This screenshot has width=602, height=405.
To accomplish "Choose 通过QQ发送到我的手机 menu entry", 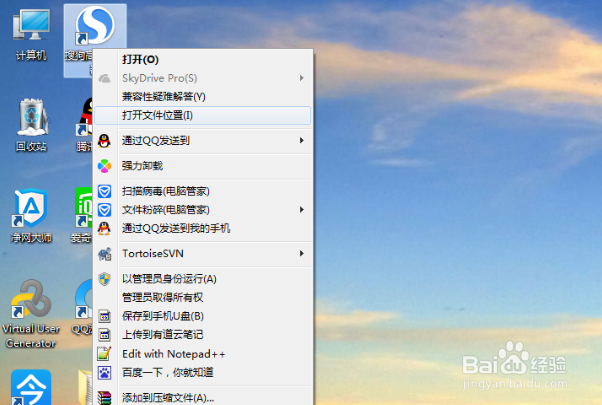I will [x=203, y=228].
